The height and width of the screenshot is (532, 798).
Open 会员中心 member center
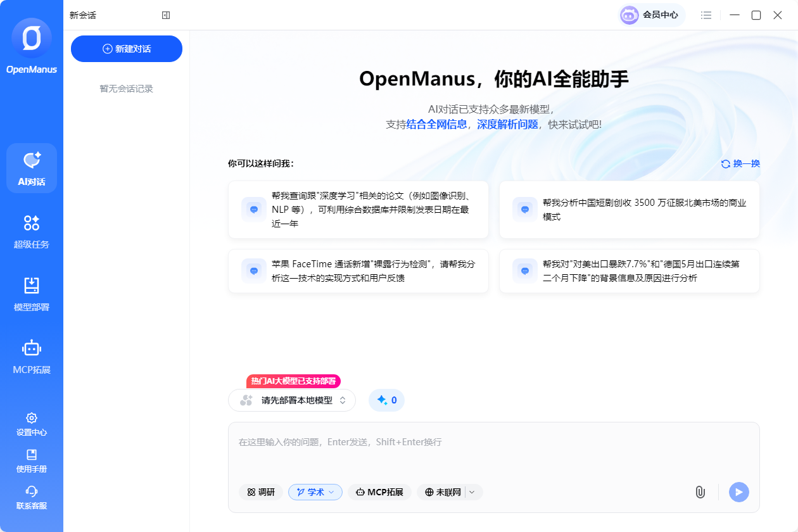coord(652,15)
